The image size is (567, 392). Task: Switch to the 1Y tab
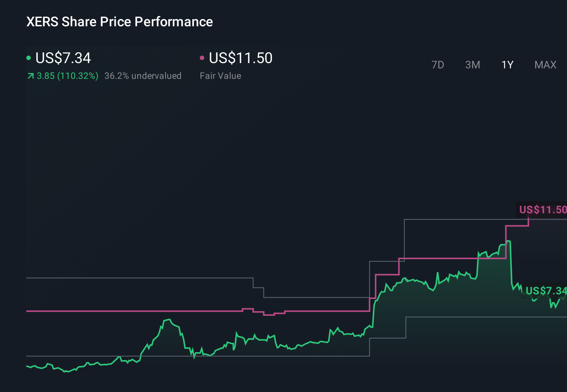point(507,65)
